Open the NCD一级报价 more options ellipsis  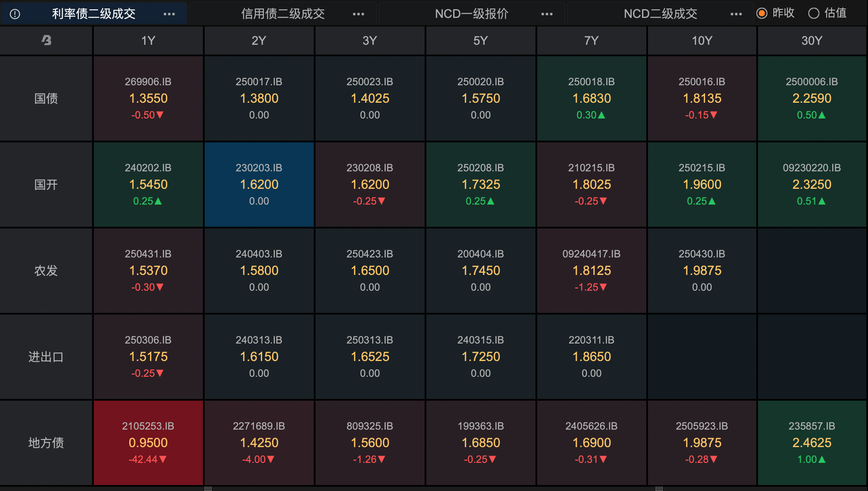point(547,14)
